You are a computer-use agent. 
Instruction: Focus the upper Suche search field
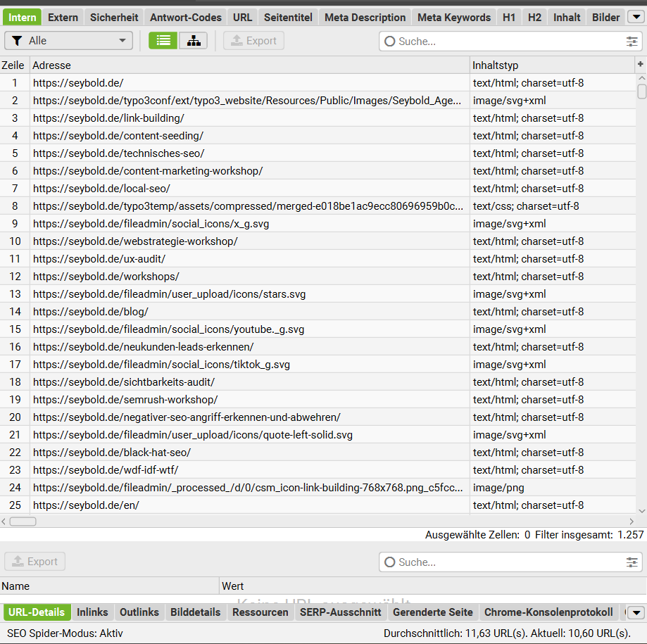pos(510,42)
